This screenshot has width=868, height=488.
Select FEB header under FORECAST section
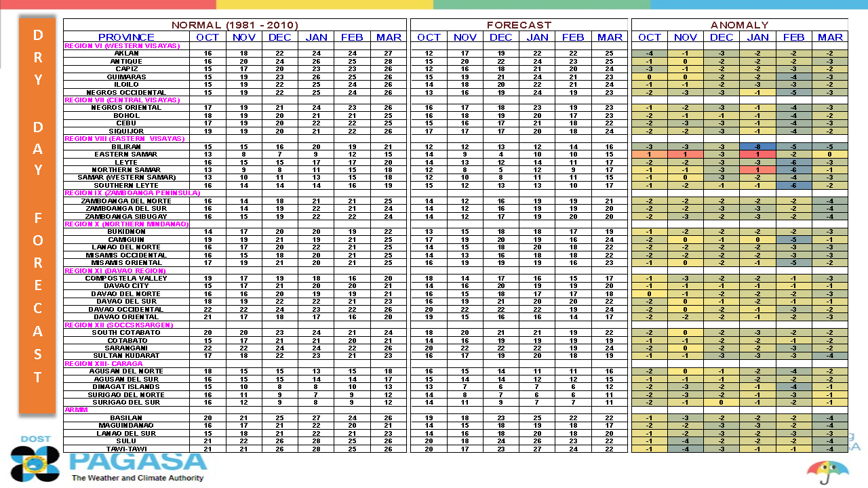pyautogui.click(x=574, y=37)
